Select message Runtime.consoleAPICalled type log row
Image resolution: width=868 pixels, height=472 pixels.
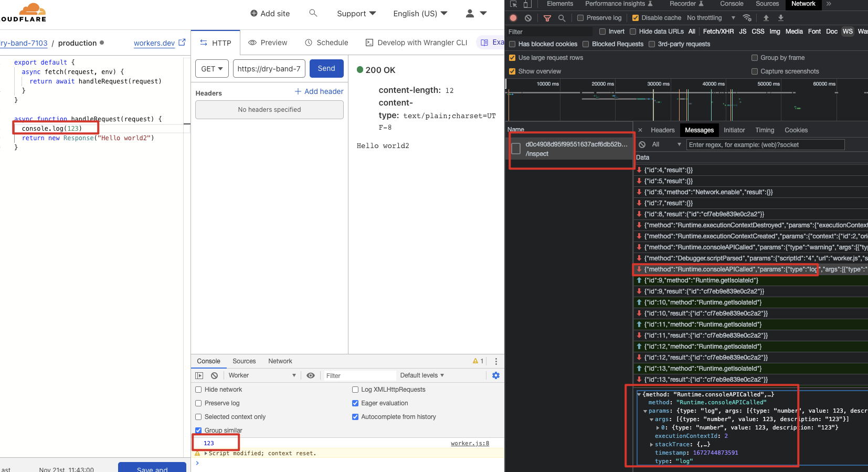pyautogui.click(x=750, y=269)
